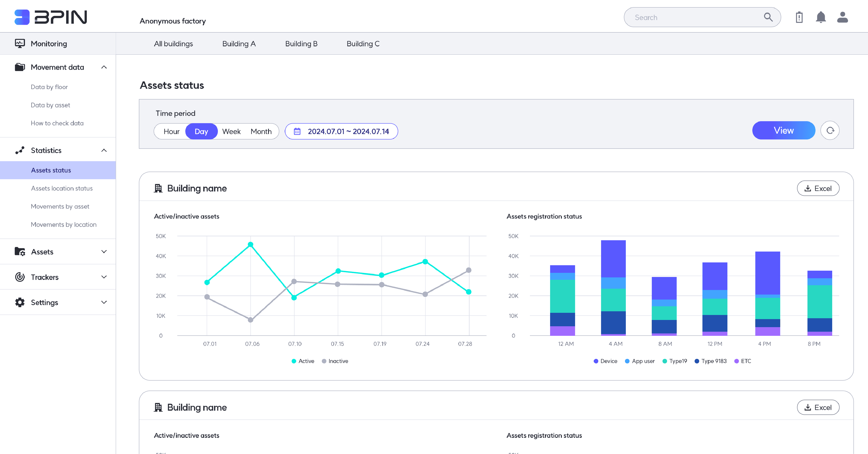The width and height of the screenshot is (868, 454).
Task: Select the Hour time period option
Action: tap(171, 132)
